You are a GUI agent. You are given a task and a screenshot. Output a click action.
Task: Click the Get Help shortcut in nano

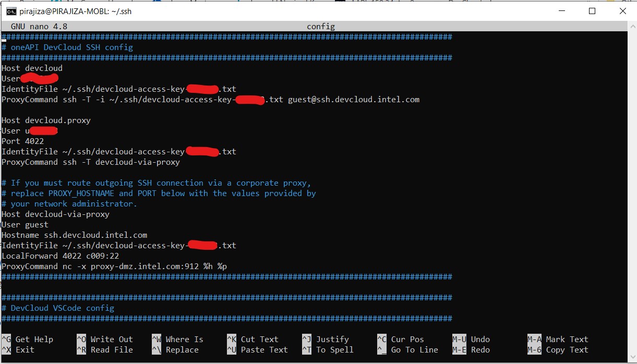click(x=34, y=339)
